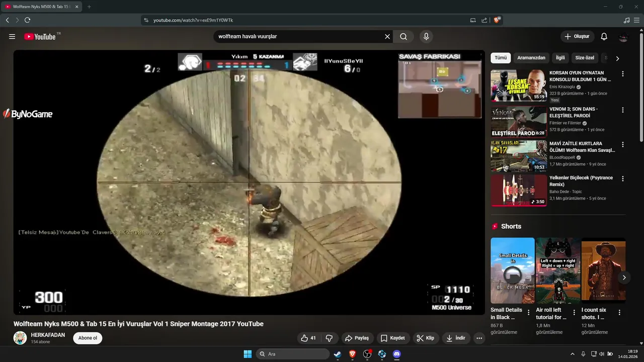Click the Oluştur create button
Screen dimensions: 644x362
pos(578,37)
